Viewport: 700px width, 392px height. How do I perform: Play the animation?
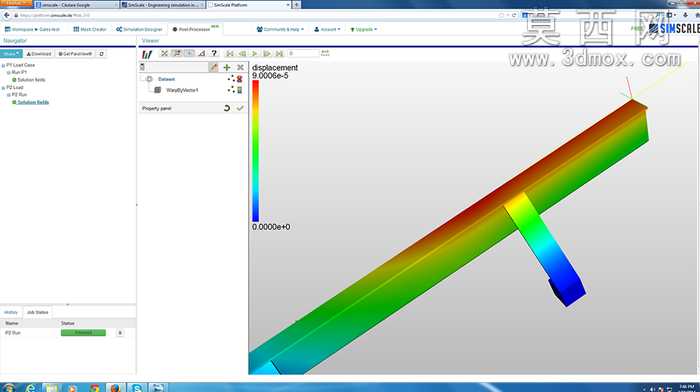click(x=254, y=54)
